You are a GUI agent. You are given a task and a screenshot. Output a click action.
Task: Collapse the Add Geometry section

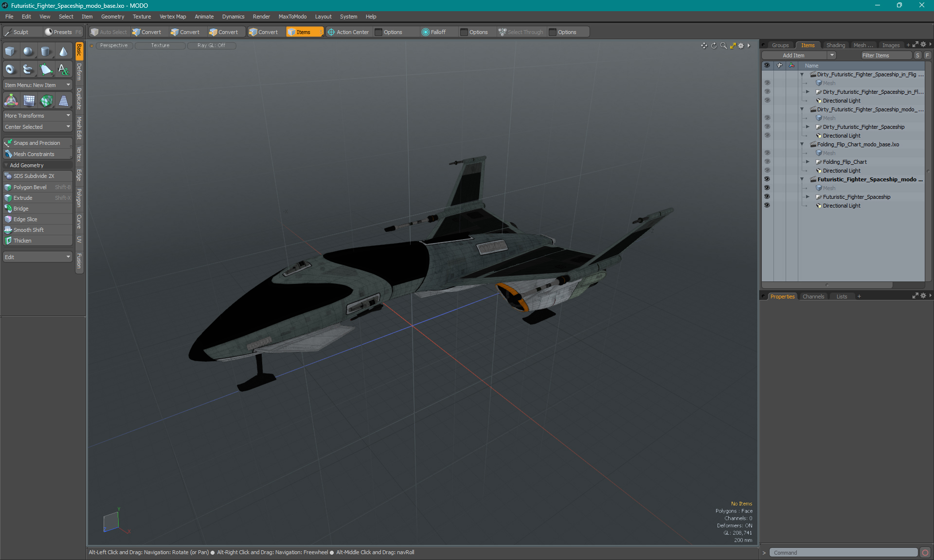(x=6, y=165)
